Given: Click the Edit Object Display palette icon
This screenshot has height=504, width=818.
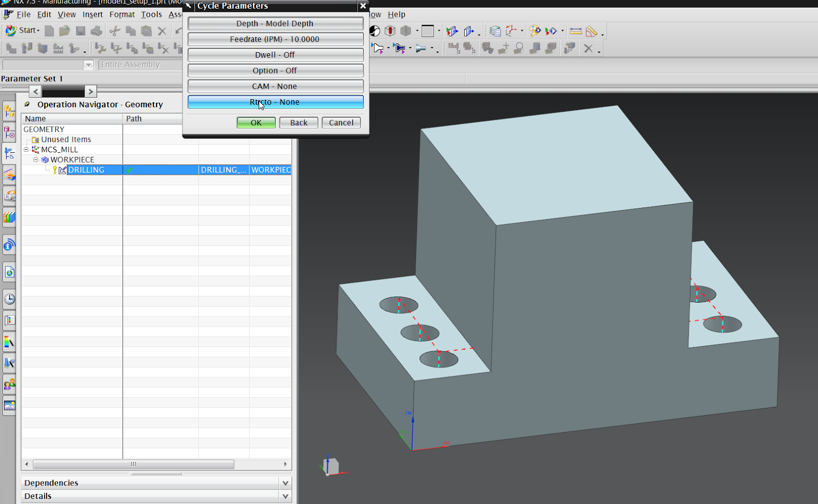Looking at the screenshot, I should tap(535, 31).
